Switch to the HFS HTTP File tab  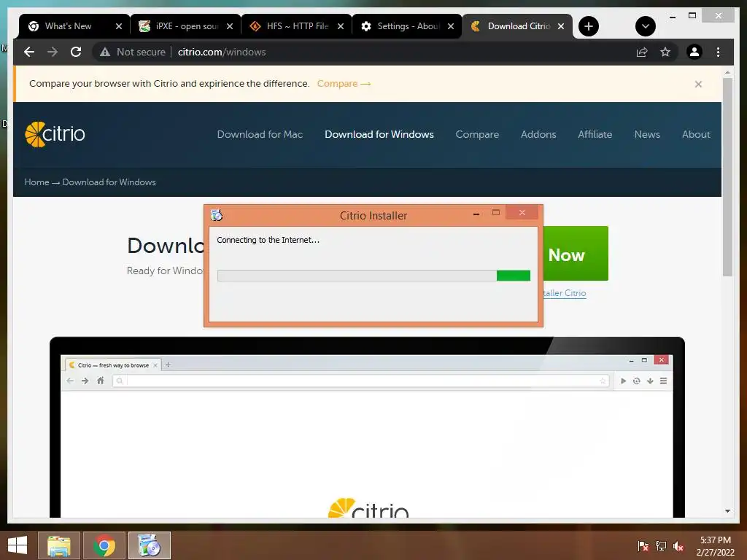[x=297, y=26]
